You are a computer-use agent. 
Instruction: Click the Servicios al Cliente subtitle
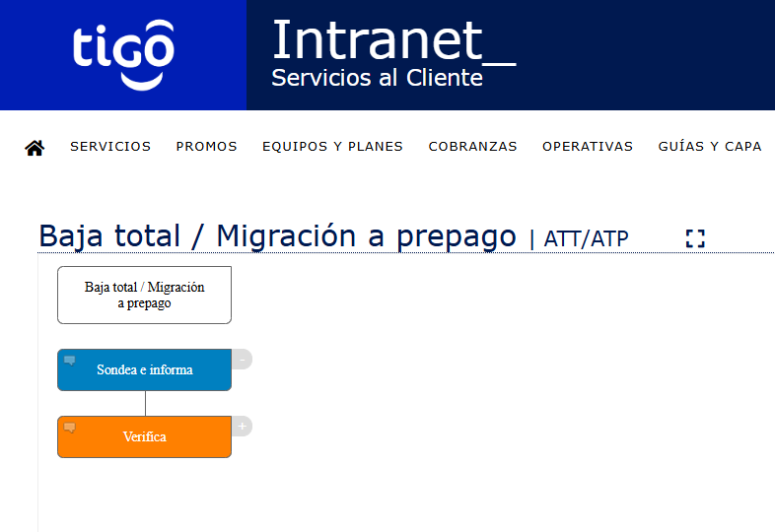[x=377, y=78]
